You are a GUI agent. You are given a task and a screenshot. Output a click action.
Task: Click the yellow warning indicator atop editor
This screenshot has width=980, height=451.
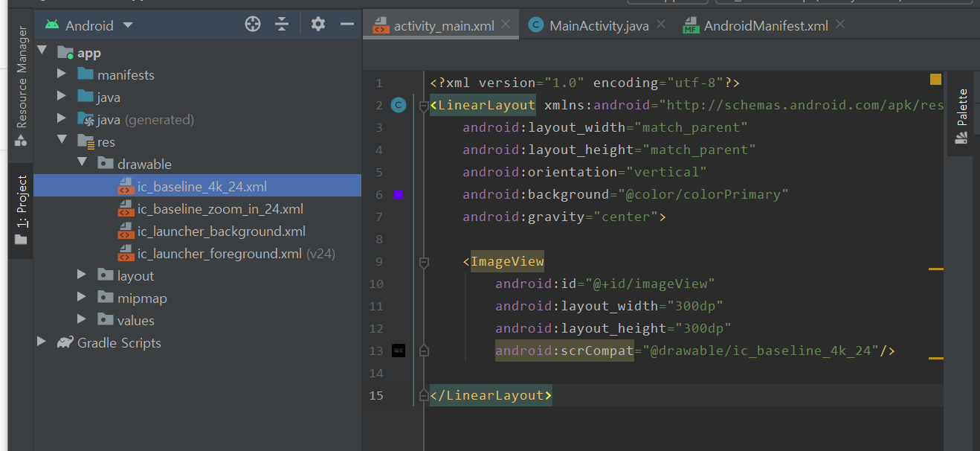[x=935, y=80]
